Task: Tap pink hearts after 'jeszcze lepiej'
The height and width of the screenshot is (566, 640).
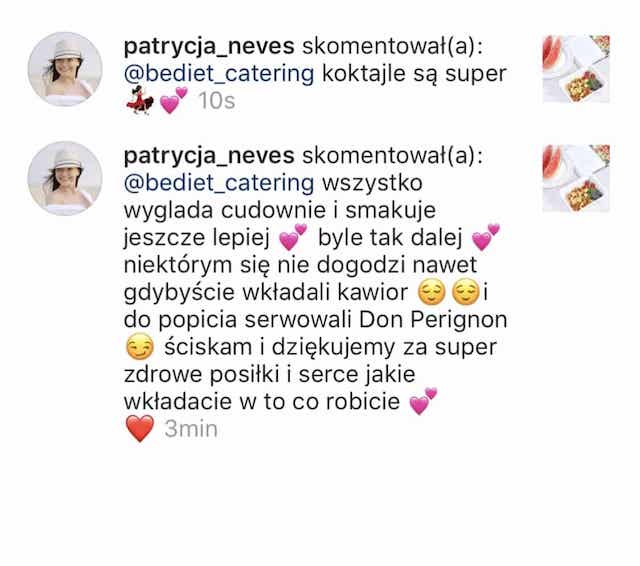Action: [293, 237]
